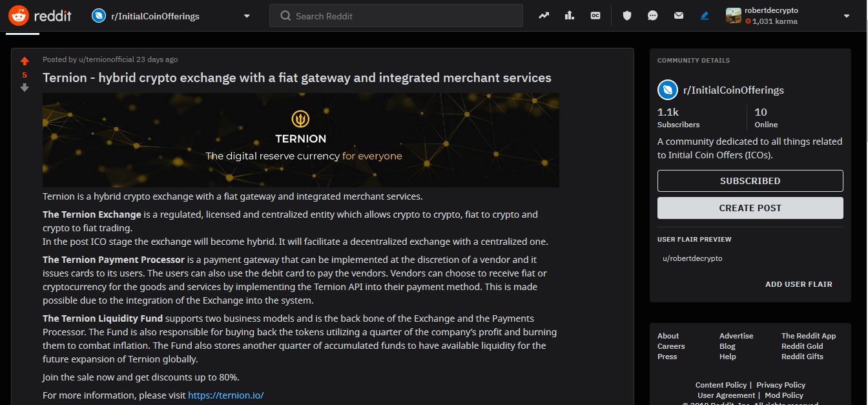The width and height of the screenshot is (868, 405).
Task: Click the search magnifier icon
Action: click(x=285, y=16)
